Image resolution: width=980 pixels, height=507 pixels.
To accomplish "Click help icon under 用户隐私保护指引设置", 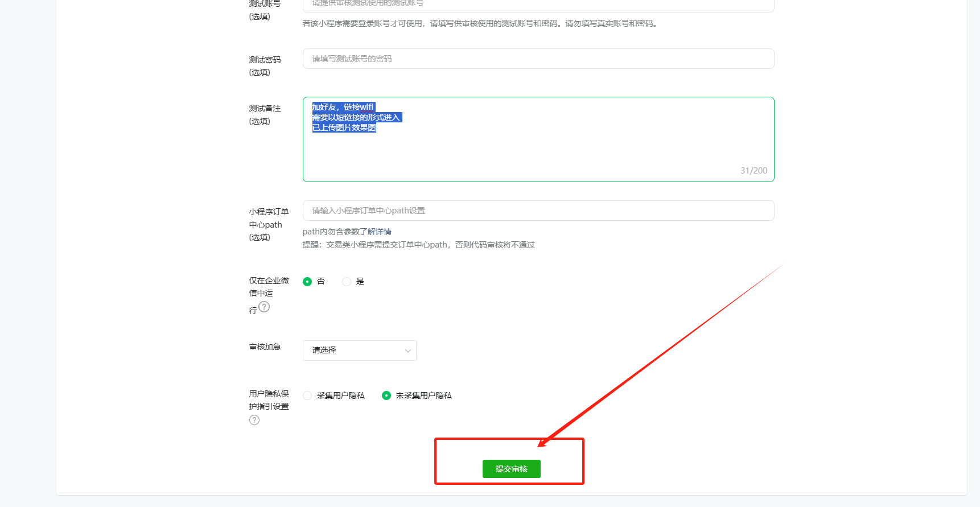I will 254,421.
